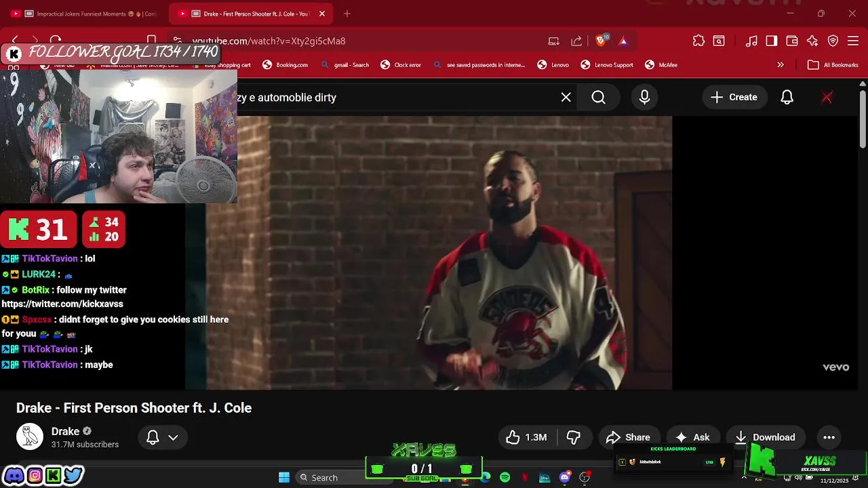868x488 pixels.
Task: Open McAfee bookmark
Action: click(661, 65)
